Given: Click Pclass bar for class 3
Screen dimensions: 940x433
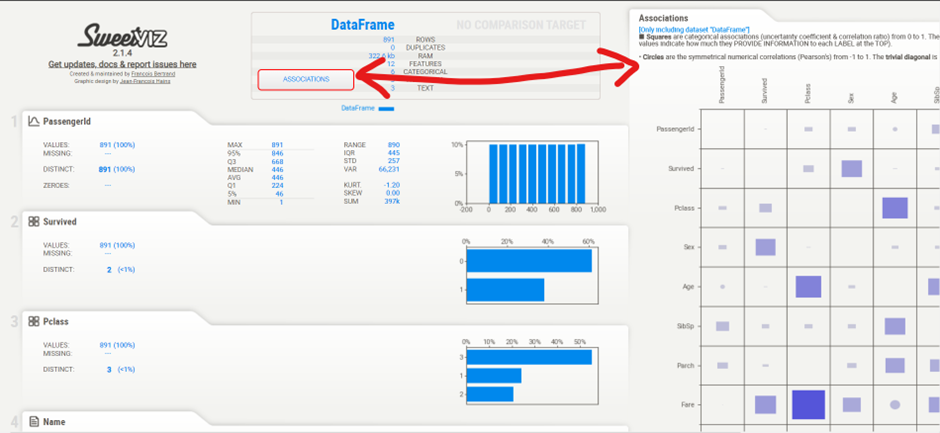Looking at the screenshot, I should click(529, 357).
